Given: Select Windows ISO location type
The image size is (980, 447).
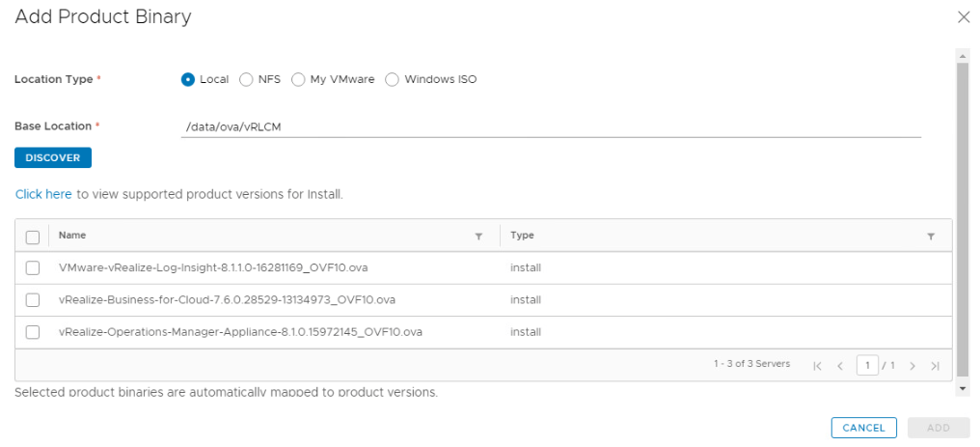Looking at the screenshot, I should tap(392, 80).
